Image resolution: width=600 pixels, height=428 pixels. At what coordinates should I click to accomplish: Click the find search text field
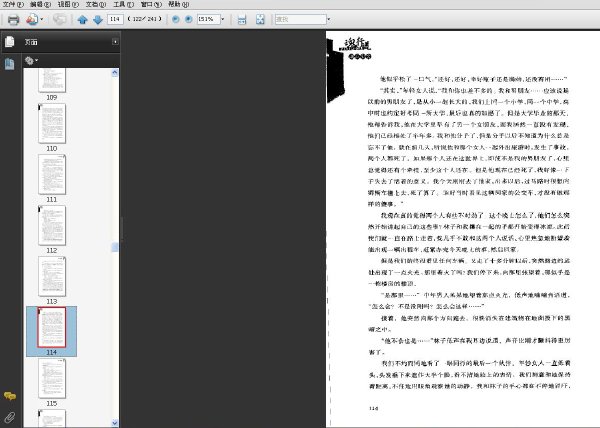coord(300,19)
